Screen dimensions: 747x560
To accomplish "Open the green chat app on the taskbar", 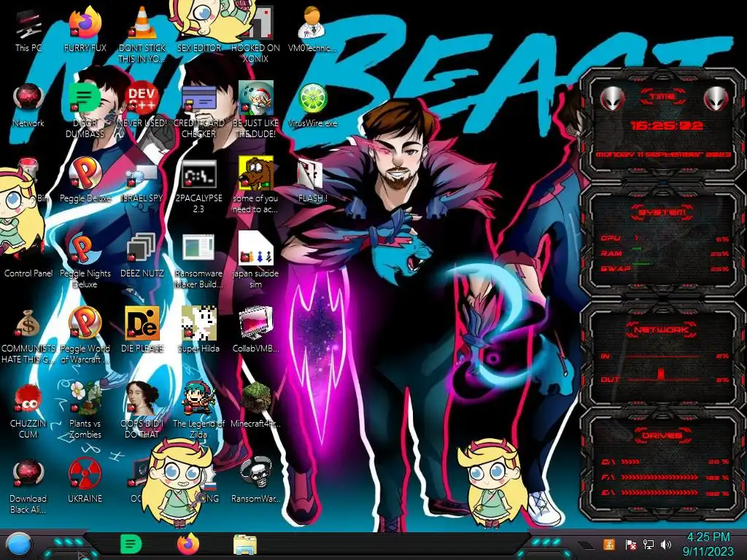I will 131,544.
